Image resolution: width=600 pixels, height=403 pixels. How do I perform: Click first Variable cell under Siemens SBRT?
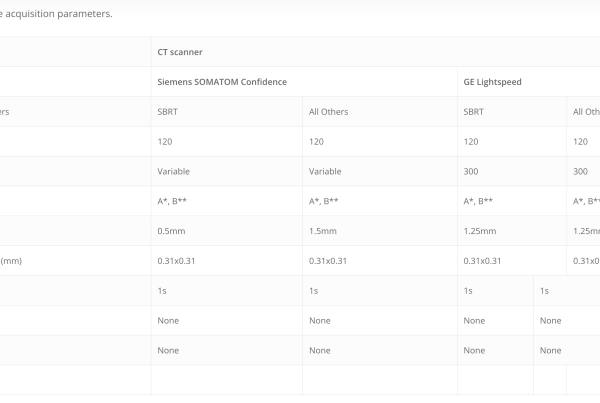point(227,171)
